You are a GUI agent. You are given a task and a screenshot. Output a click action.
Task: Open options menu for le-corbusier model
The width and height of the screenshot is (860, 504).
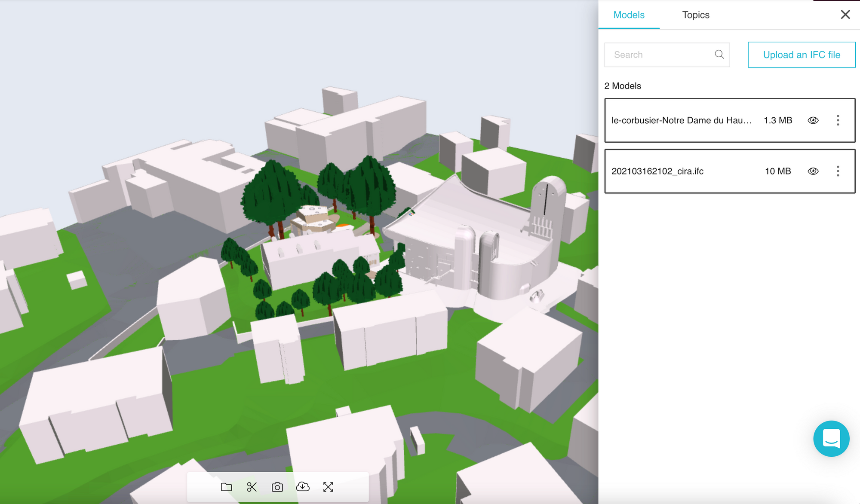tap(838, 120)
